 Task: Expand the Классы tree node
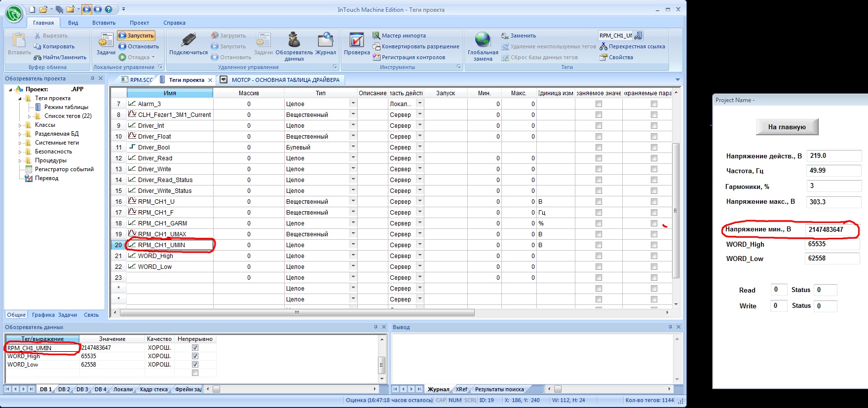(x=21, y=125)
